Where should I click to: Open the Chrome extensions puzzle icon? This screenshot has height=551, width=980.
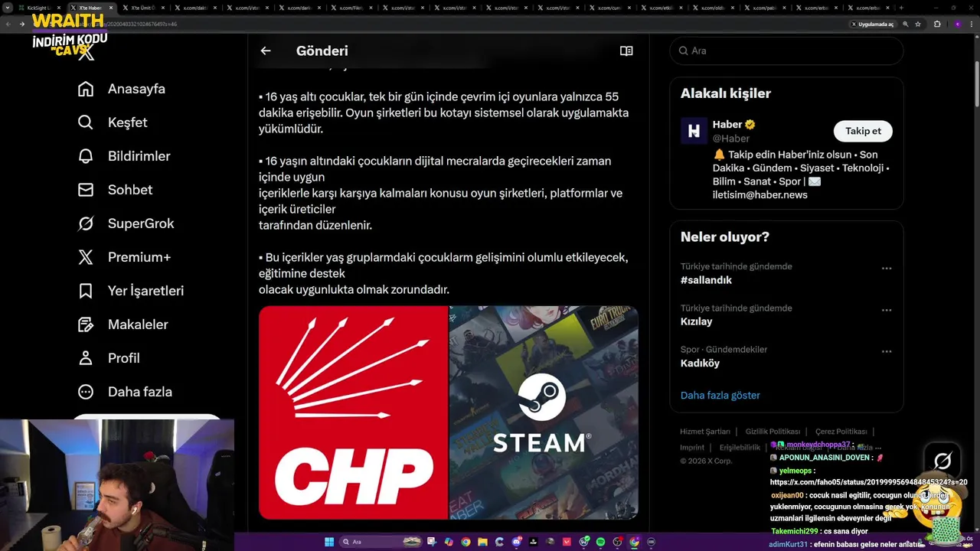937,24
